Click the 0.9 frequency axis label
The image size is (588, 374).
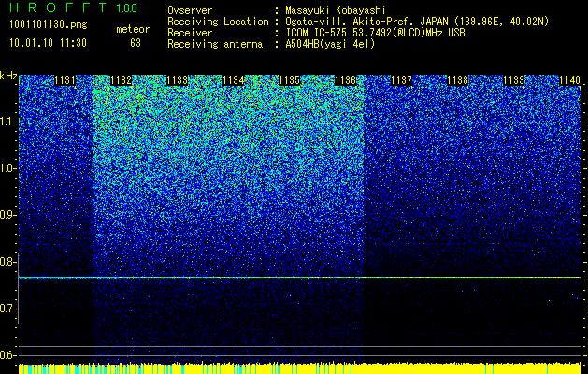[x=7, y=215]
